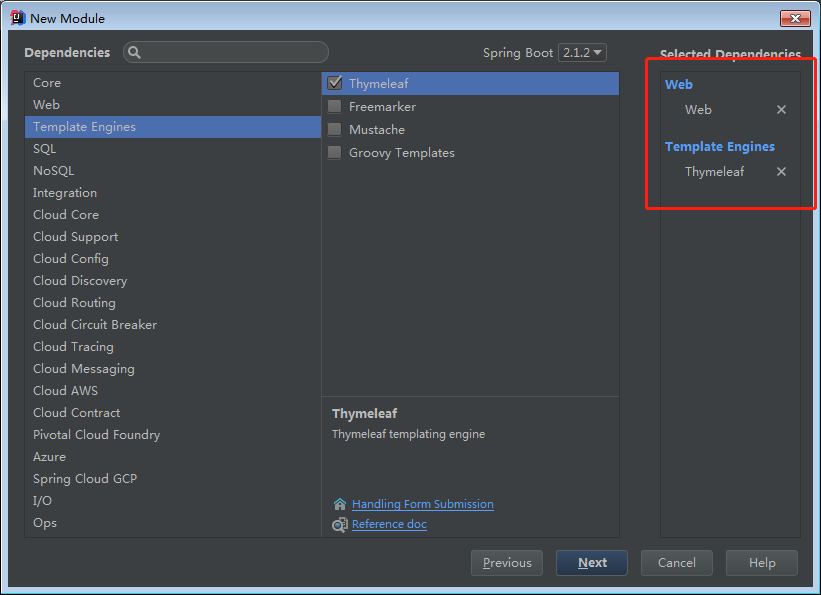Remove Thymeleaf dependency with its X icon

click(x=781, y=172)
